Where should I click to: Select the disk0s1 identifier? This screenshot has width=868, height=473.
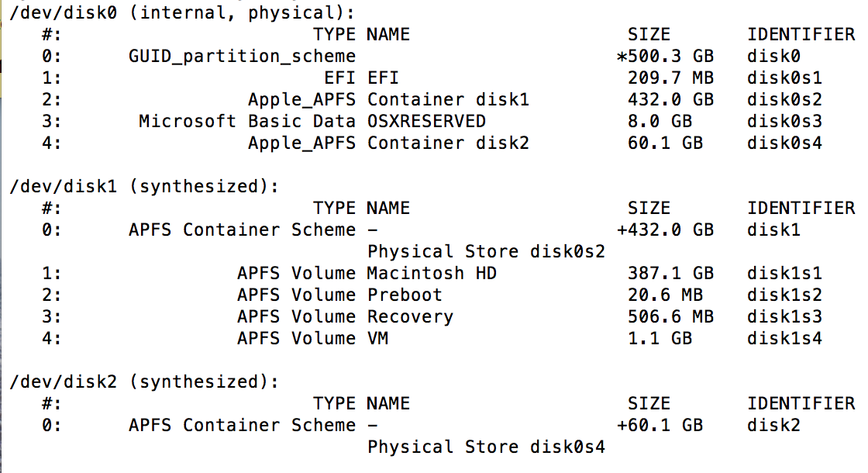(784, 78)
